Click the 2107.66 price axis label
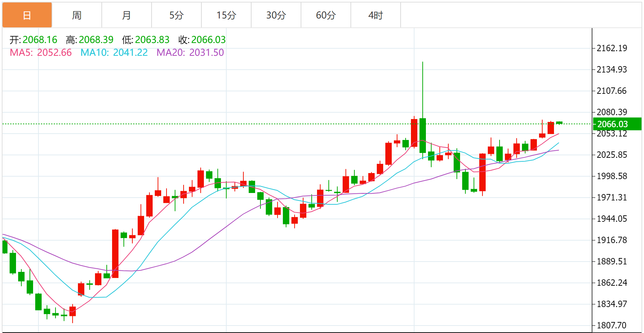This screenshot has width=644, height=333. [x=612, y=91]
